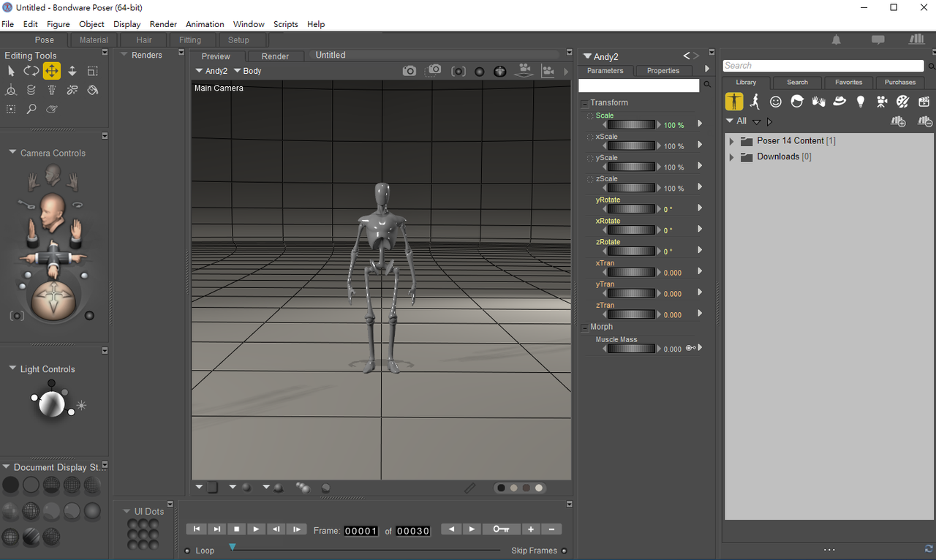Open Face expressions smiley category

776,102
